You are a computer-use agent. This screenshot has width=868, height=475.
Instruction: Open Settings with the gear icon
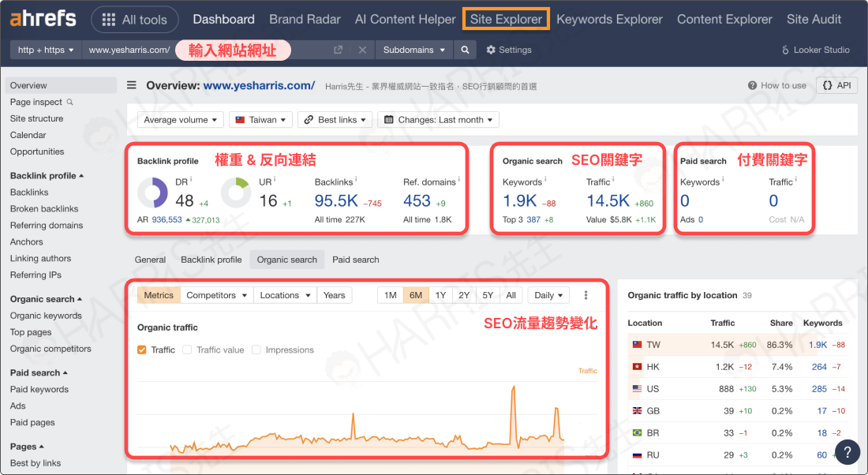[x=509, y=50]
